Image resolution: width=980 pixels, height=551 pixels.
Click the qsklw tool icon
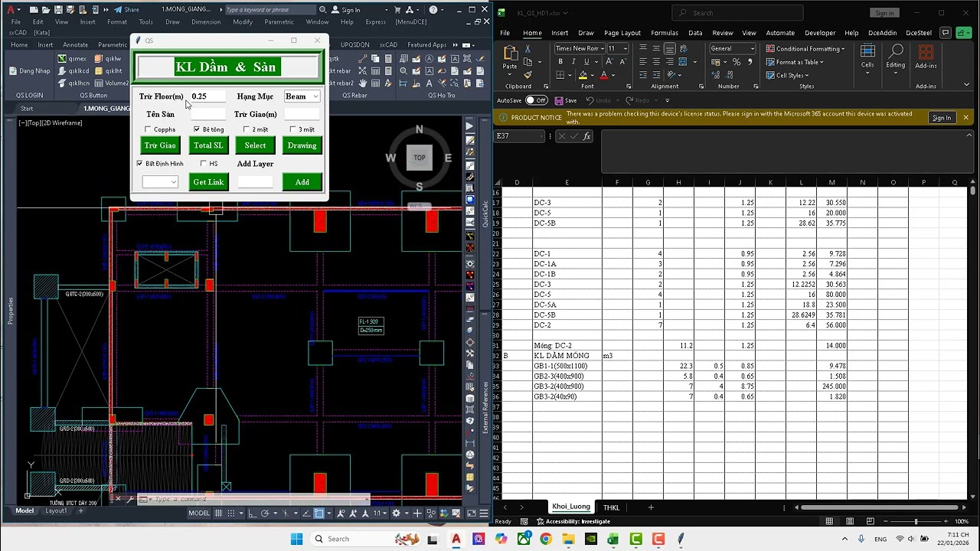(x=99, y=59)
